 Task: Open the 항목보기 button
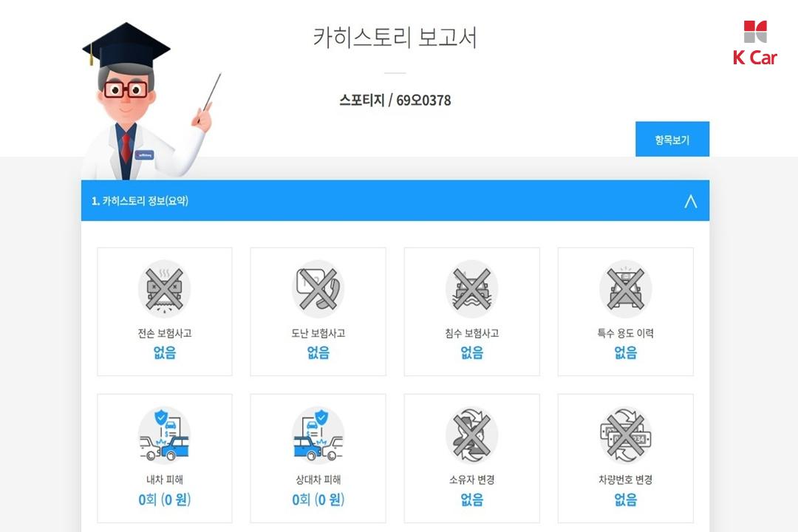point(672,139)
